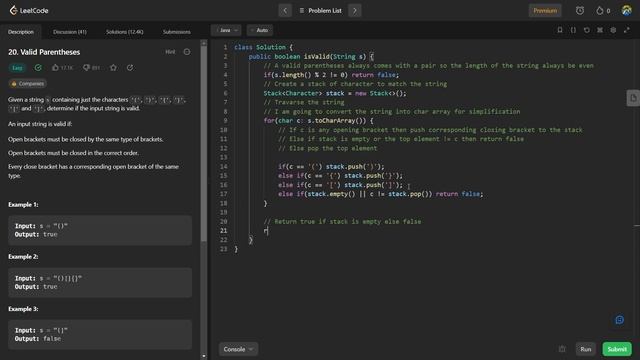The height and width of the screenshot is (360, 640).
Task: Switch to the Discussion (41) tab
Action: coord(70,32)
